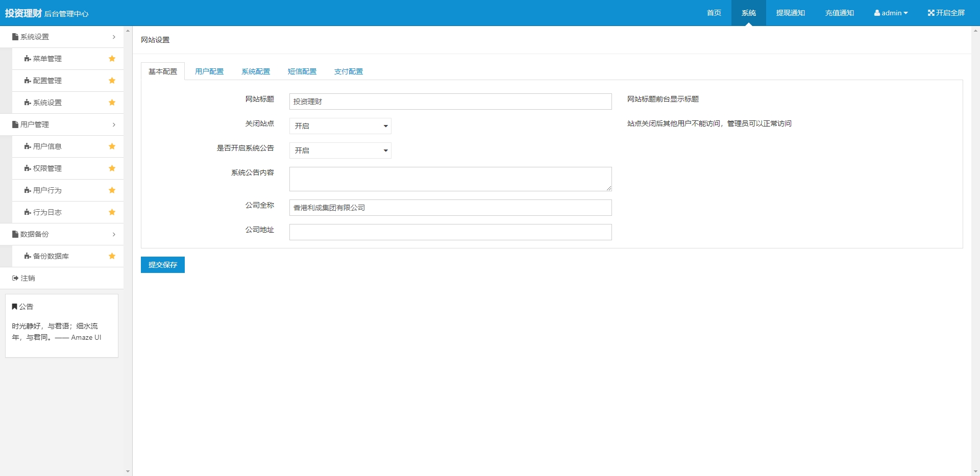The image size is (980, 476).
Task: Open the 是否开启系统公告 dropdown
Action: coord(340,151)
